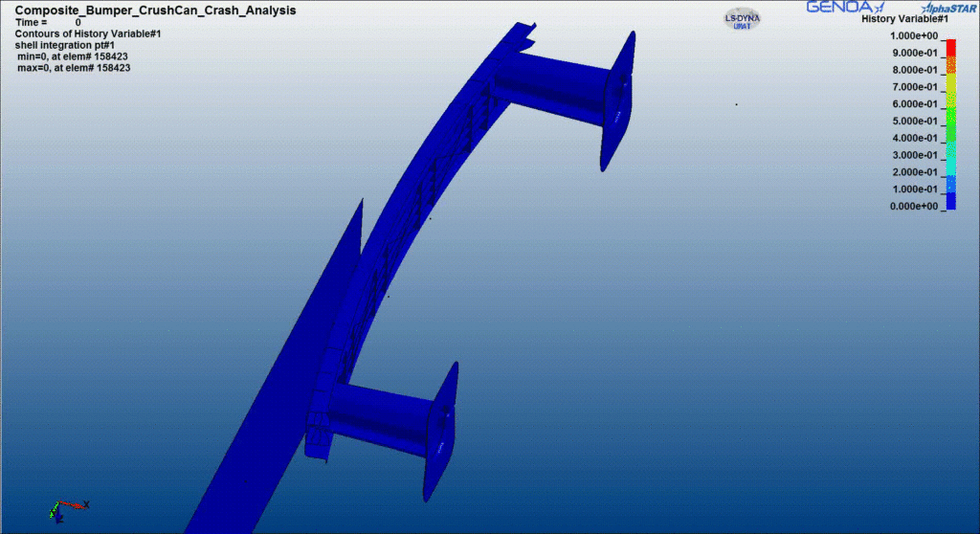Click the 1.000e+00 legend maximum value
Viewport: 980px width, 534px height.
coord(912,36)
